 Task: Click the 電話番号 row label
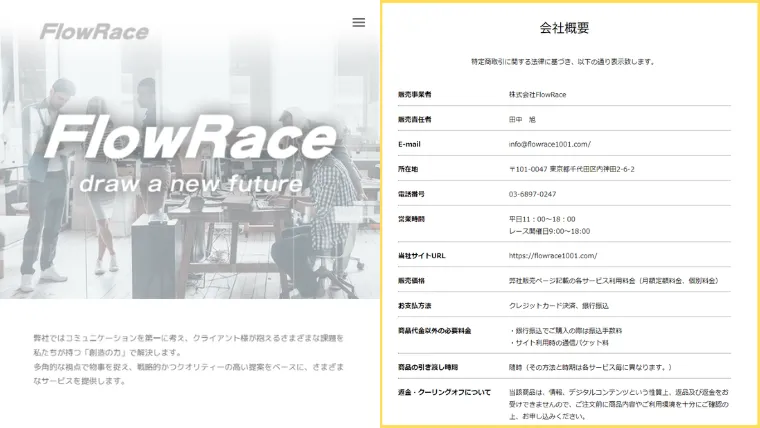coord(411,194)
